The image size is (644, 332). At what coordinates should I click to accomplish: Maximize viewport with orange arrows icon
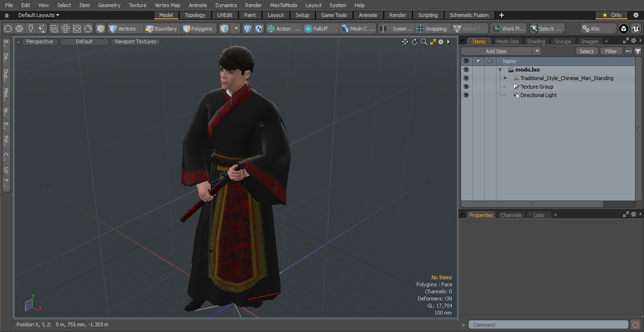click(x=433, y=42)
